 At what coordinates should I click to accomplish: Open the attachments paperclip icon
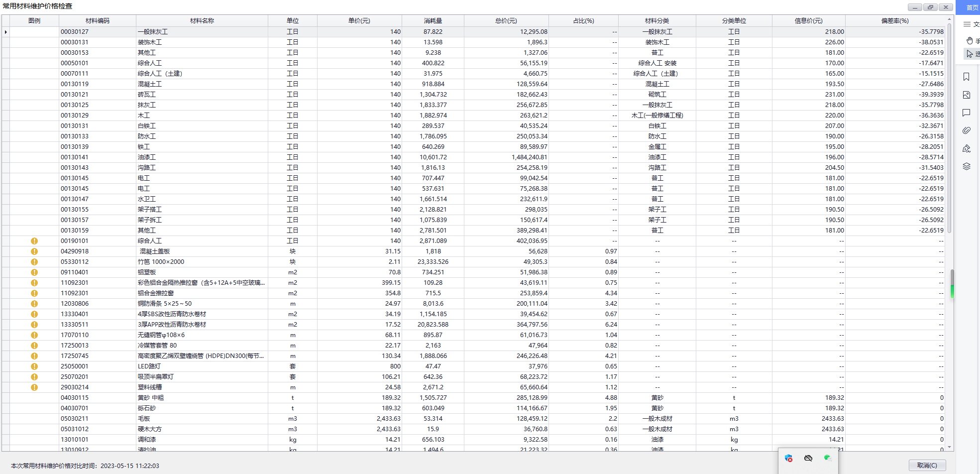click(966, 130)
